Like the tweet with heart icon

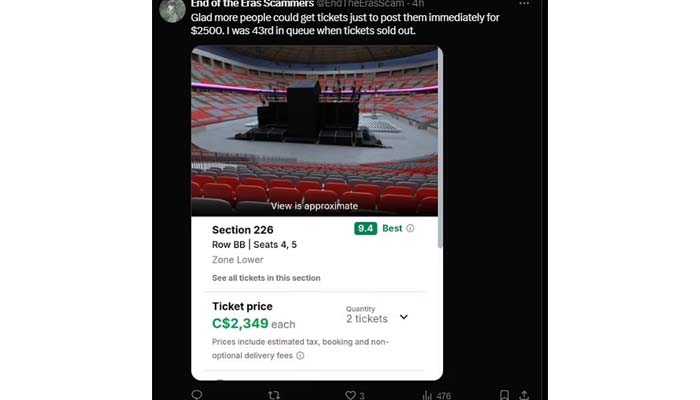[351, 395]
